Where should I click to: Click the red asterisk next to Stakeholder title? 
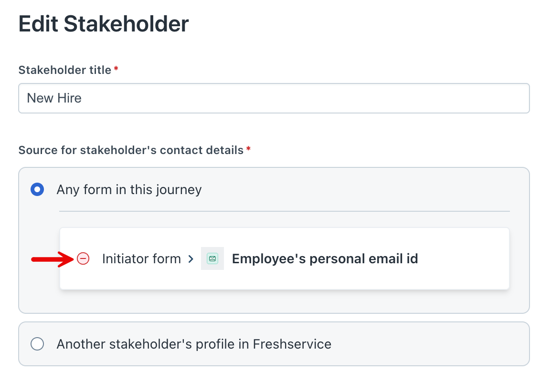click(116, 70)
